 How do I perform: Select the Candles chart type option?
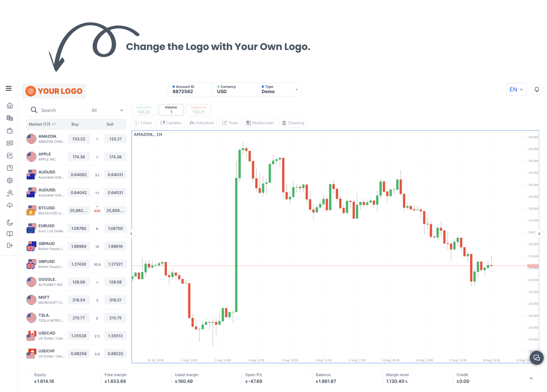pos(171,123)
